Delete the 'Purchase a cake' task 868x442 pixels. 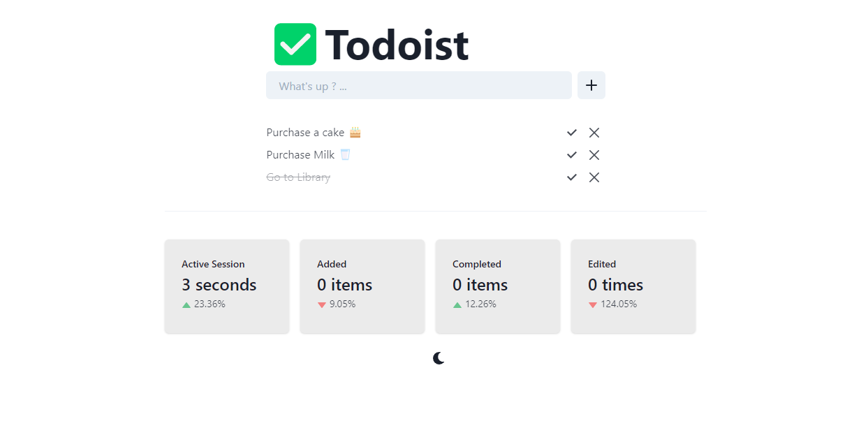(x=594, y=133)
